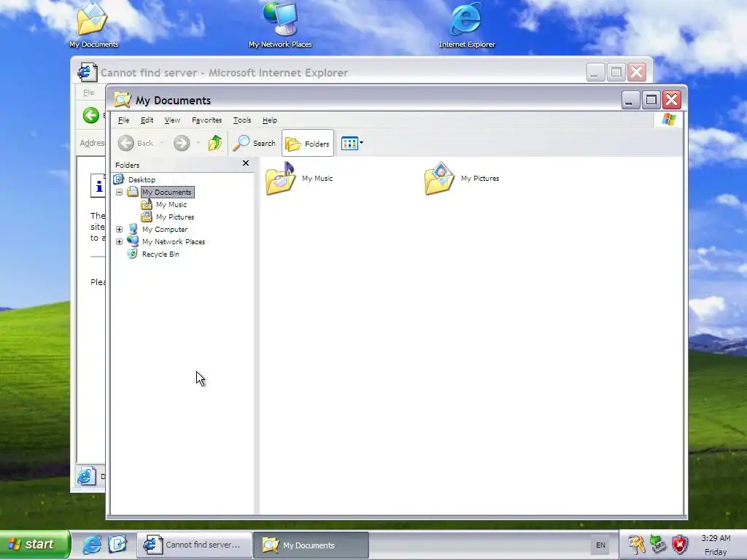Click the system clock showing 3:29 AM
Viewport: 747px width, 560px height.
[716, 538]
